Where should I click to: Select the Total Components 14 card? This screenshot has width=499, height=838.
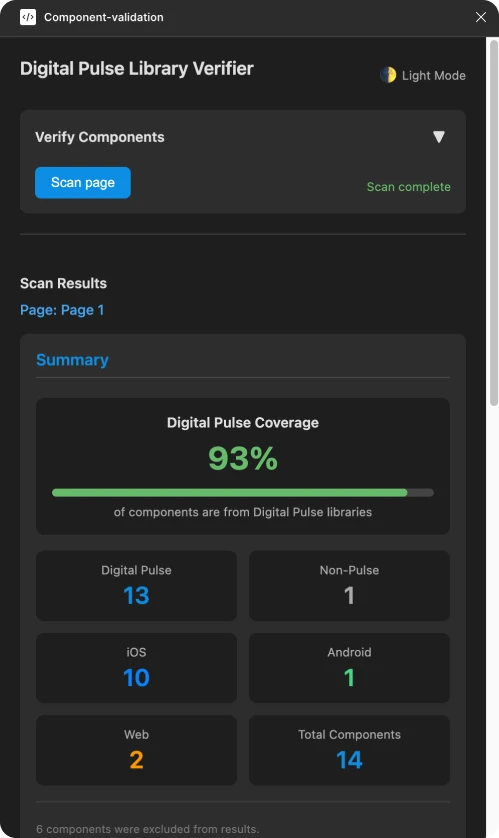(x=349, y=750)
